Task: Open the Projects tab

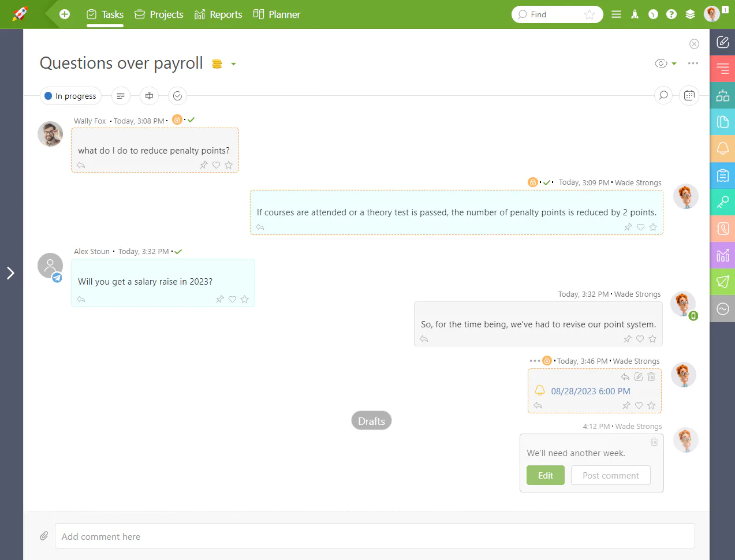Action: point(159,14)
